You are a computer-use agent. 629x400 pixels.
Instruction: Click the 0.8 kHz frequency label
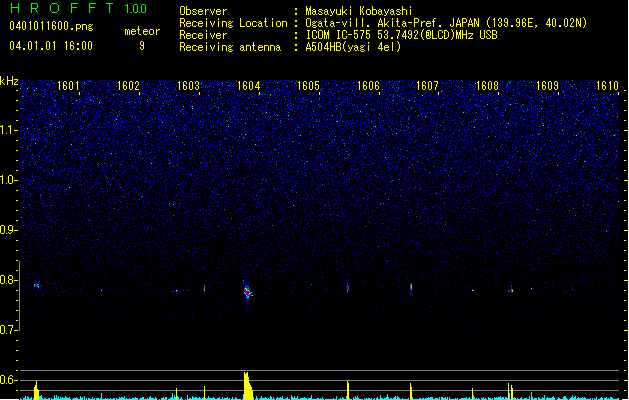(8, 280)
